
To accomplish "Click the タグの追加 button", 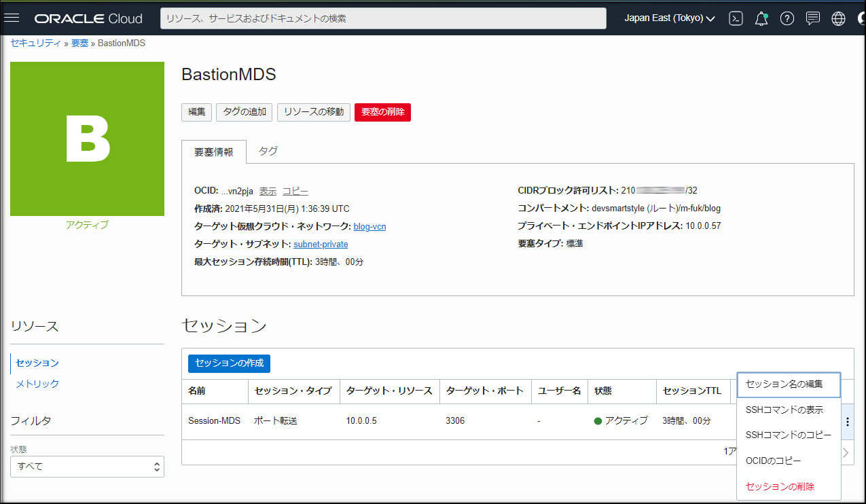I will pyautogui.click(x=245, y=112).
